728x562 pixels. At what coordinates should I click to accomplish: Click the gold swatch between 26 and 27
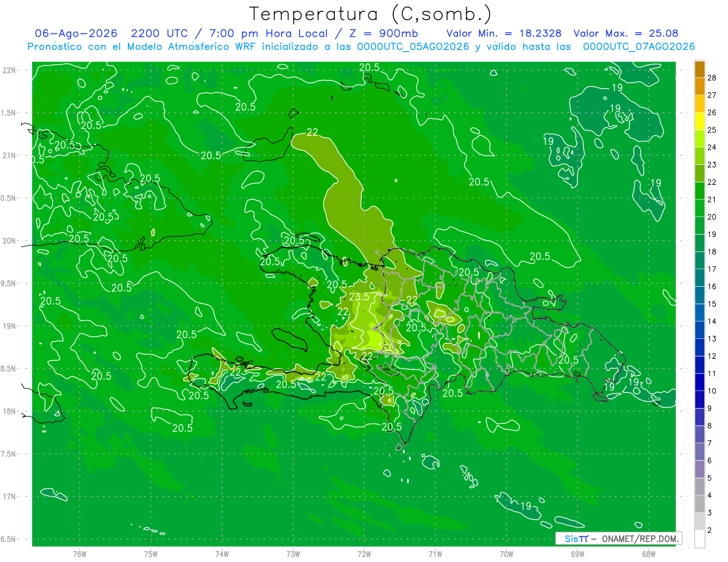tap(699, 104)
